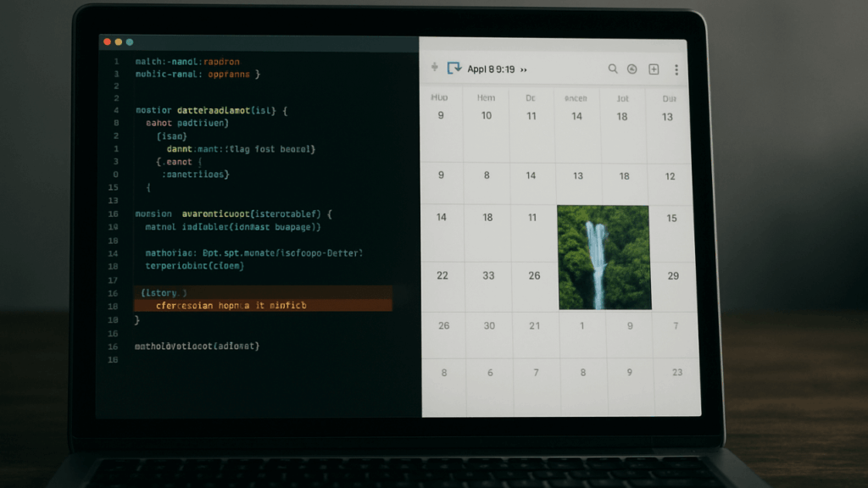868x488 pixels.
Task: Click the gray pin icon in calendar header
Action: (x=435, y=68)
